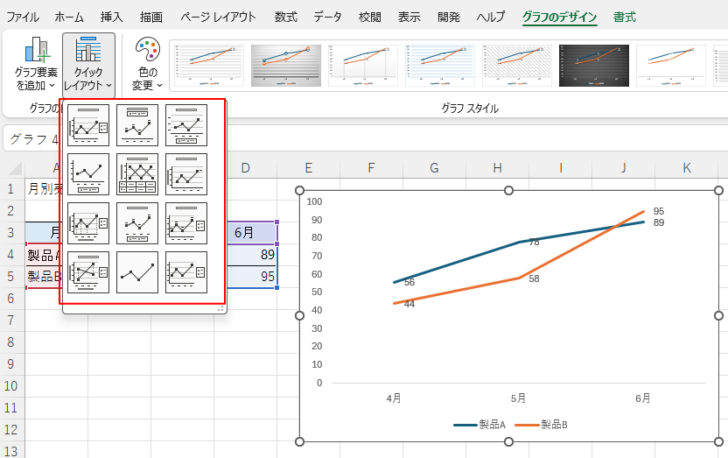Screen dimensions: 728x458
Task: Choose Quick Layout 10, bottom row first icon
Action: pos(88,273)
